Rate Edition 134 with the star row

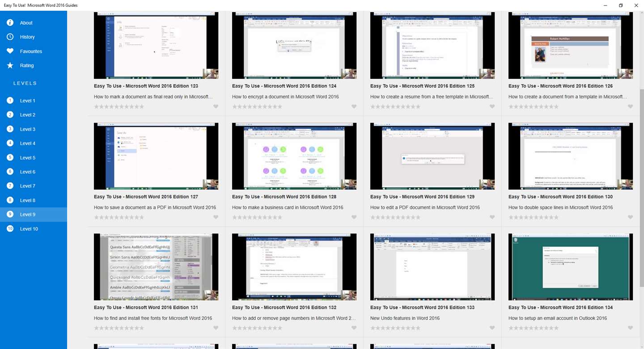[534, 328]
